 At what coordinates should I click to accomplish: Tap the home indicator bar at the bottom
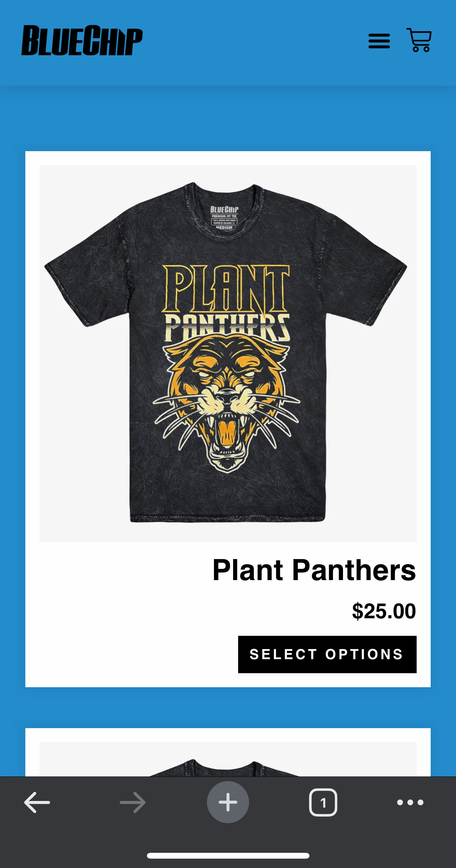point(228,856)
